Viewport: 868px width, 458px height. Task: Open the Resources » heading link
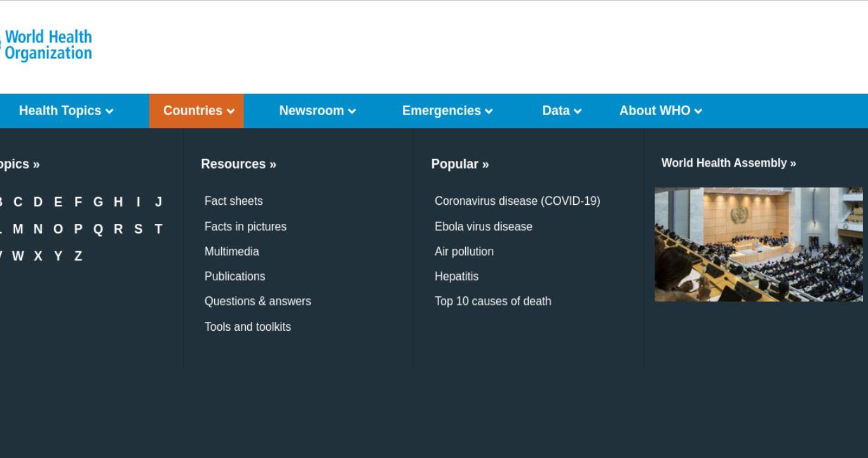[238, 164]
